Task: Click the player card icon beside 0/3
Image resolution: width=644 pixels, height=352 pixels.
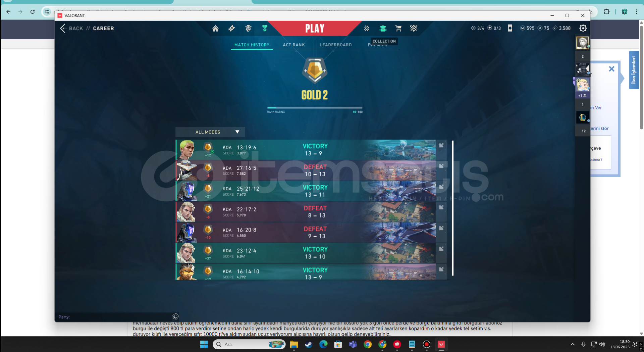Action: 510,28
